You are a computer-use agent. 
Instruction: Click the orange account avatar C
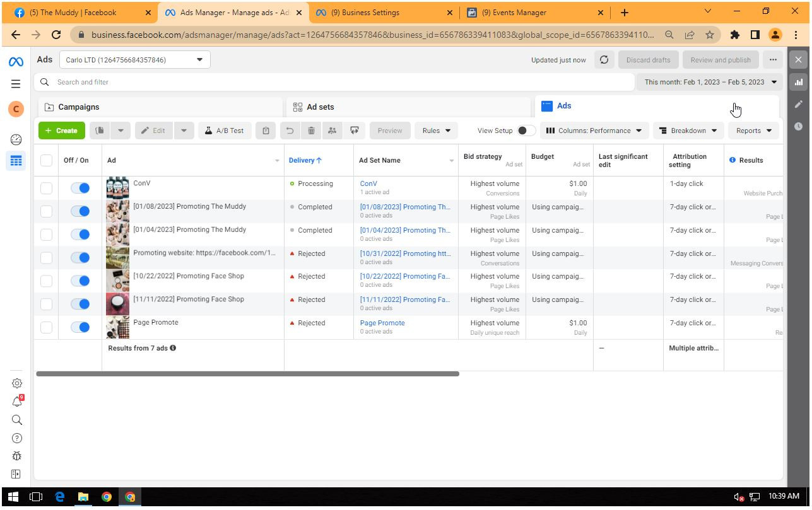point(16,109)
